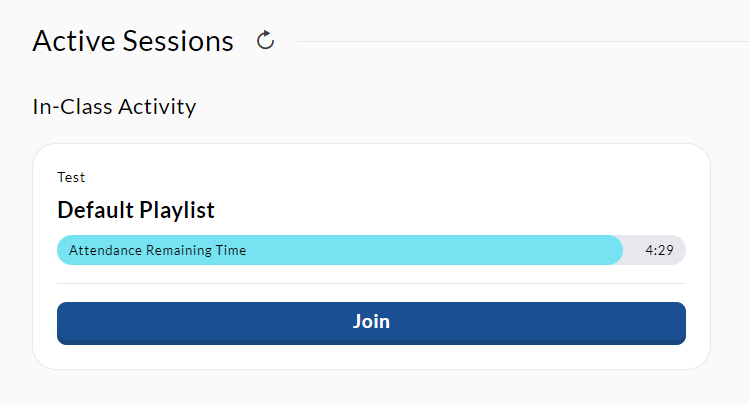Select the 4:29 remaining time countdown
749x405 pixels.
click(x=659, y=250)
